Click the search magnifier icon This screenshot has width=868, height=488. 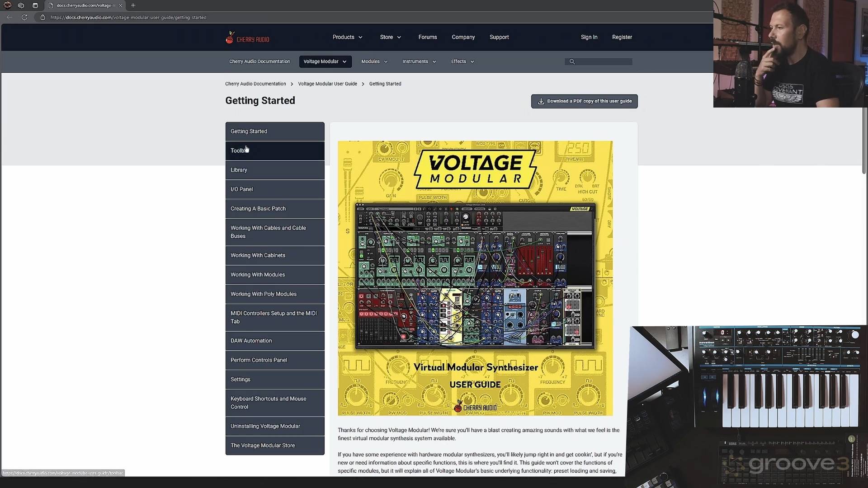pos(572,62)
